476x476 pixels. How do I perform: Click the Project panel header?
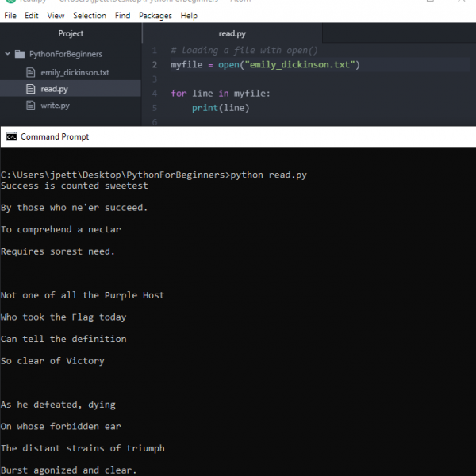point(71,33)
